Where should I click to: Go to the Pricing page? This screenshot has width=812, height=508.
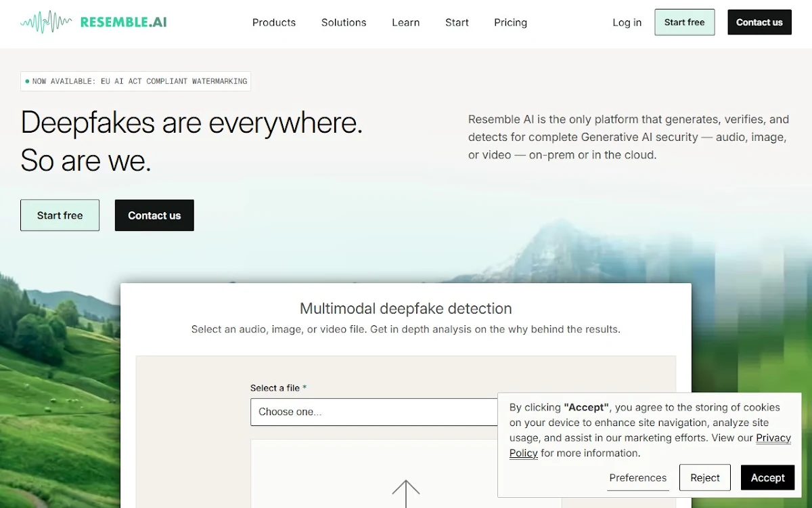[x=510, y=22]
